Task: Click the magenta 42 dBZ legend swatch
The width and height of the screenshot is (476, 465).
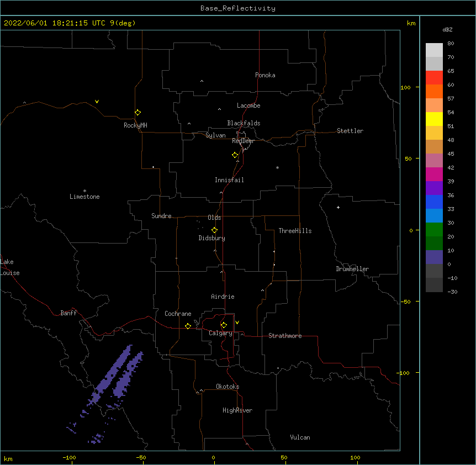Action: 434,174
